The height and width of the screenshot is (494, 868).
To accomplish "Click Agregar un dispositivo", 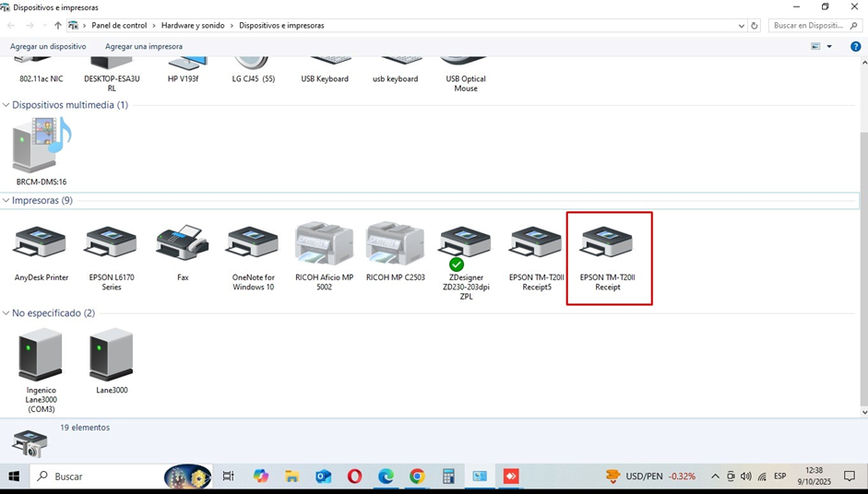I will [x=48, y=46].
